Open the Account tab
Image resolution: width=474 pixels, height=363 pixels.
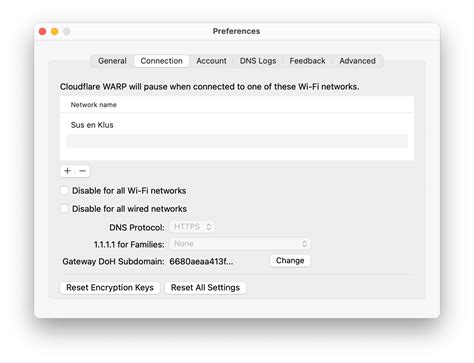coord(211,61)
